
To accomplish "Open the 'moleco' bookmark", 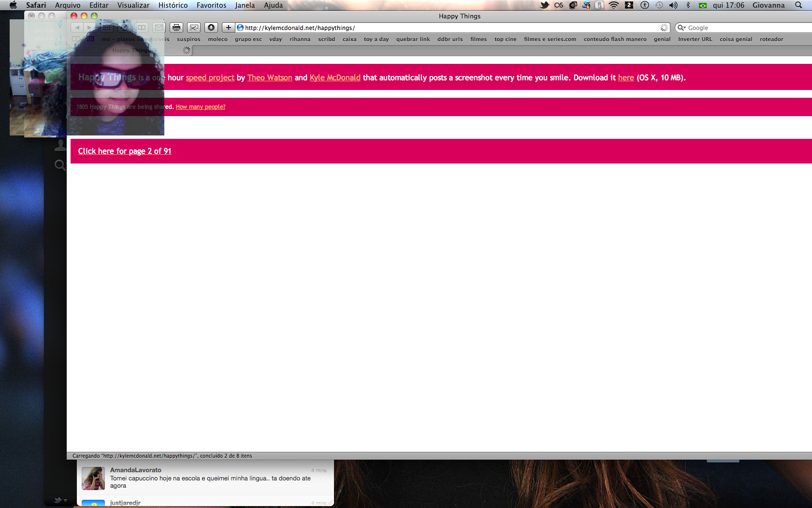I will (217, 39).
